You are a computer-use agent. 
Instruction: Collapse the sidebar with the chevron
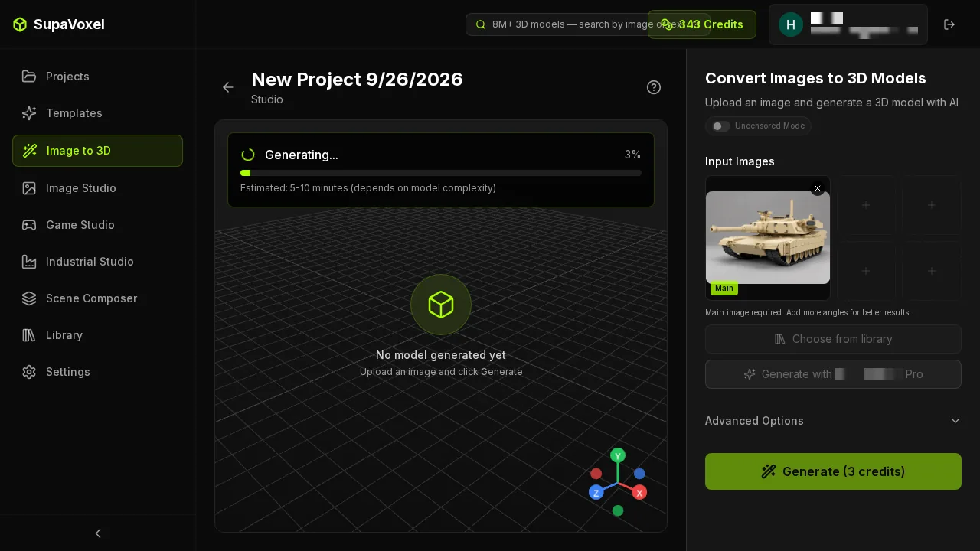coord(98,533)
